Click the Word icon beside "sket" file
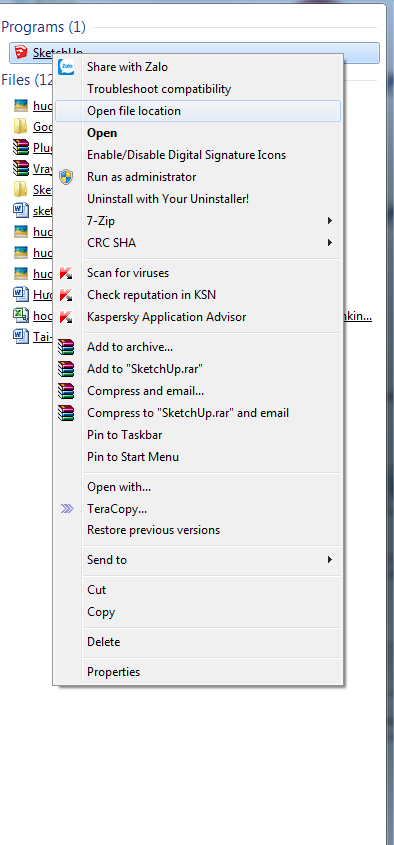Screen dimensions: 394x845 (x=20, y=211)
